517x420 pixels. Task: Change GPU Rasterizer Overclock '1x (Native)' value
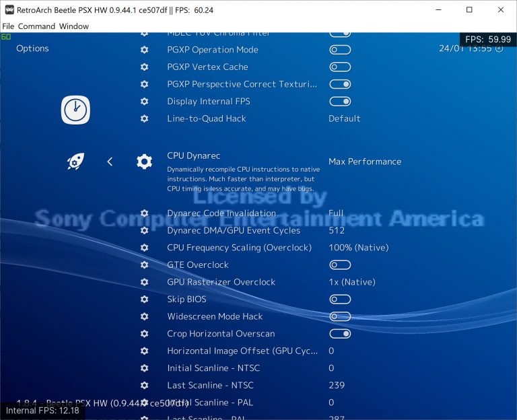point(352,282)
